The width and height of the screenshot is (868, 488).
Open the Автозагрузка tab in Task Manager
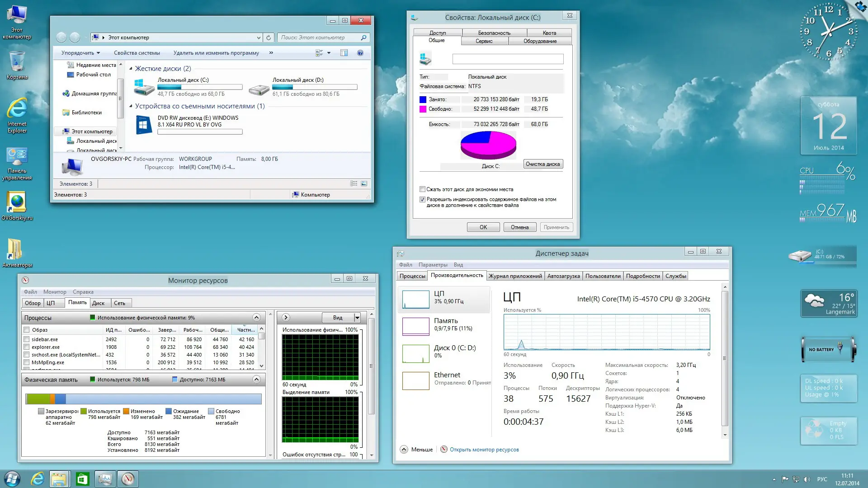[x=563, y=276]
